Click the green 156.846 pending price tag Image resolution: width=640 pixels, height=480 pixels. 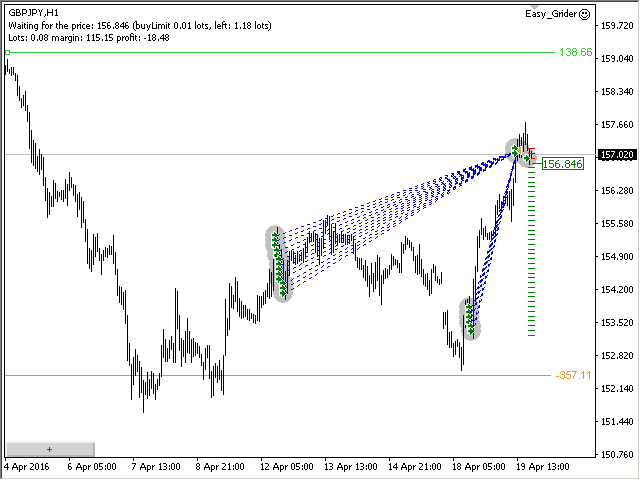tap(562, 164)
